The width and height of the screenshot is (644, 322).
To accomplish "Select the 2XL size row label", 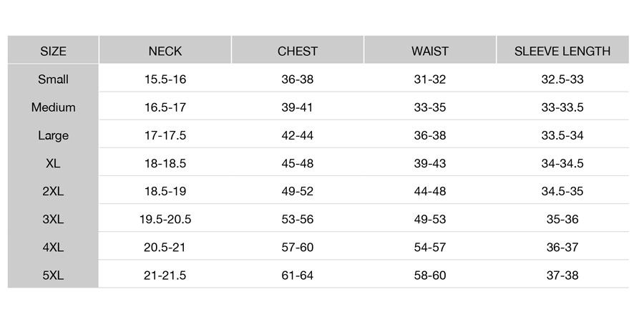I will (x=53, y=191).
